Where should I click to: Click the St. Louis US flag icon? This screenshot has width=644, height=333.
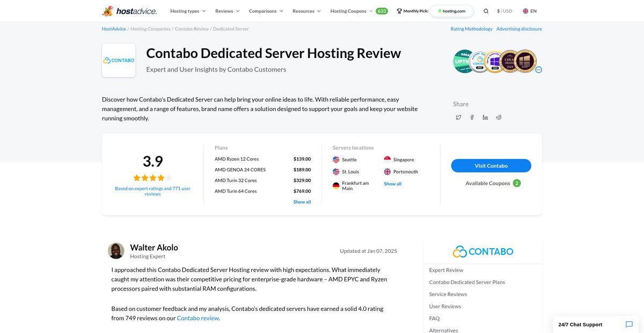click(336, 172)
